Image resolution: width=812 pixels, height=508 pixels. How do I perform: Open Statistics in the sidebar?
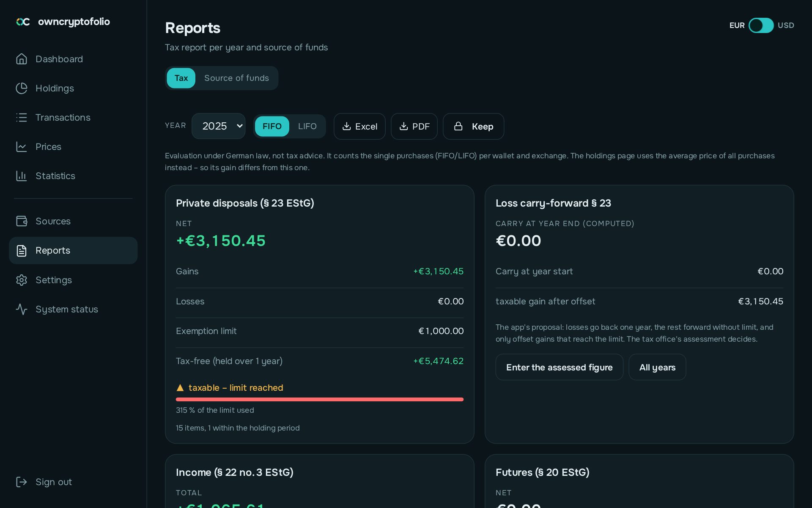point(73,176)
